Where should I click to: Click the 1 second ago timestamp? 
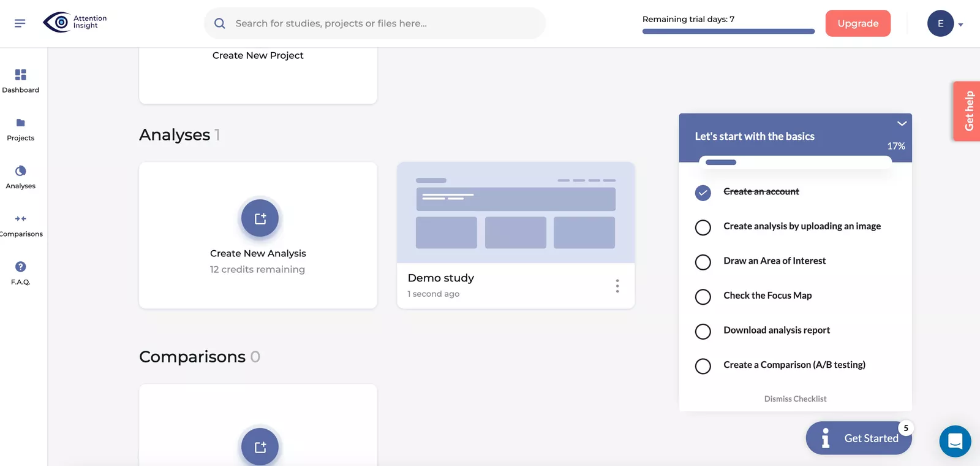[x=434, y=294]
